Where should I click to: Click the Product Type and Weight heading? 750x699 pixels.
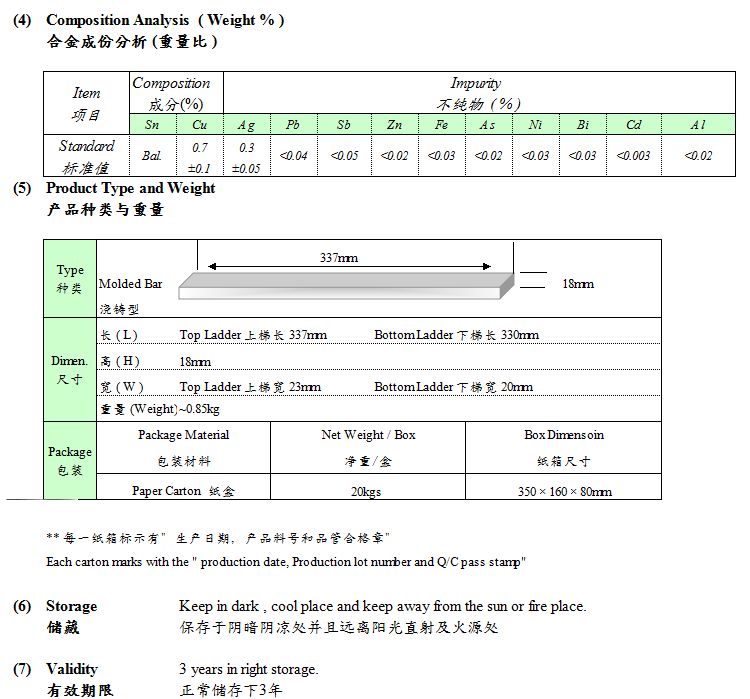pos(130,188)
